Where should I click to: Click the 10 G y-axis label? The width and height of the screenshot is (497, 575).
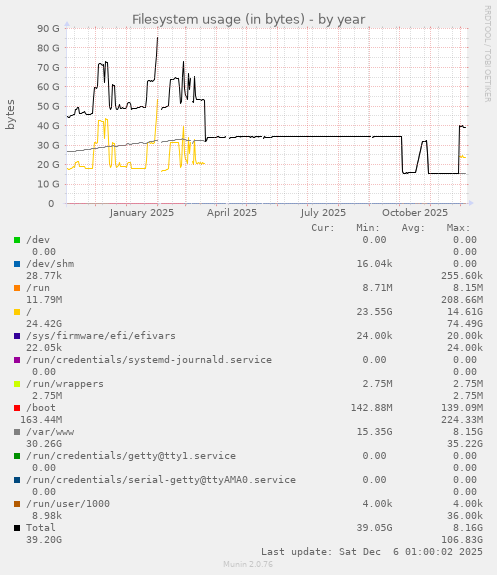(48, 184)
